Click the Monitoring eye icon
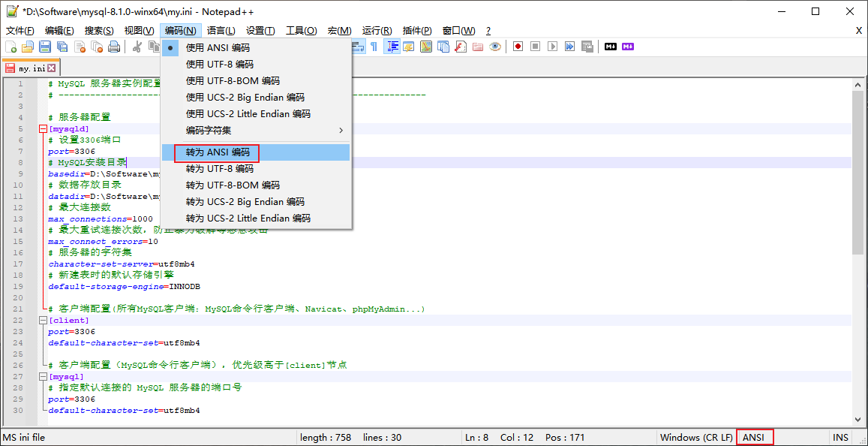This screenshot has width=868, height=446. pos(495,47)
